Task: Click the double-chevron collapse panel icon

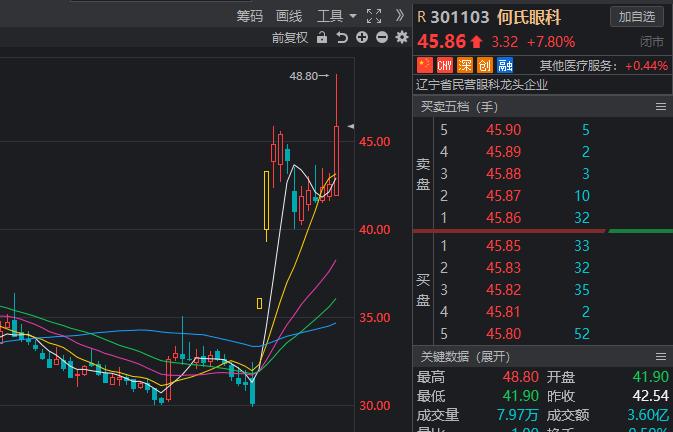Action: [400, 16]
